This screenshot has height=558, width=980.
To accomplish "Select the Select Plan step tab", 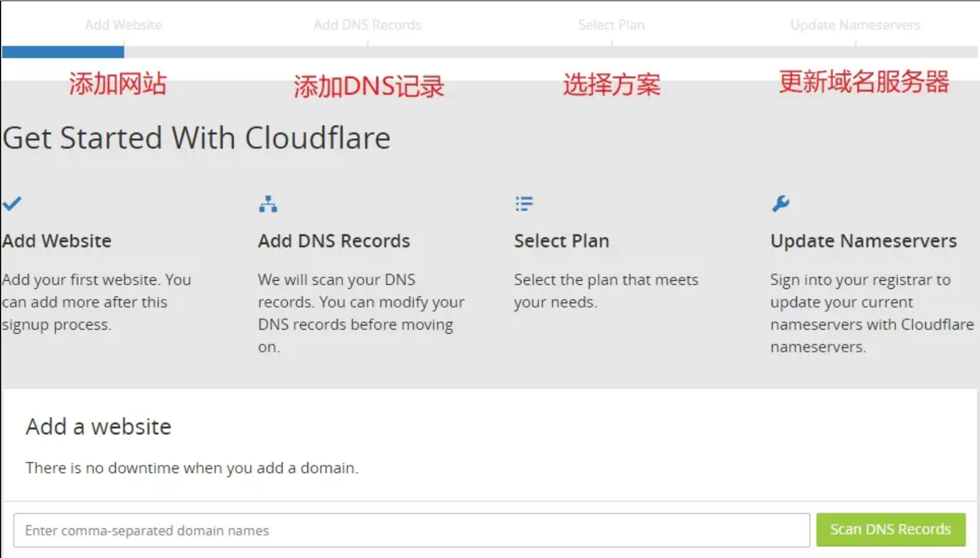I will [611, 25].
